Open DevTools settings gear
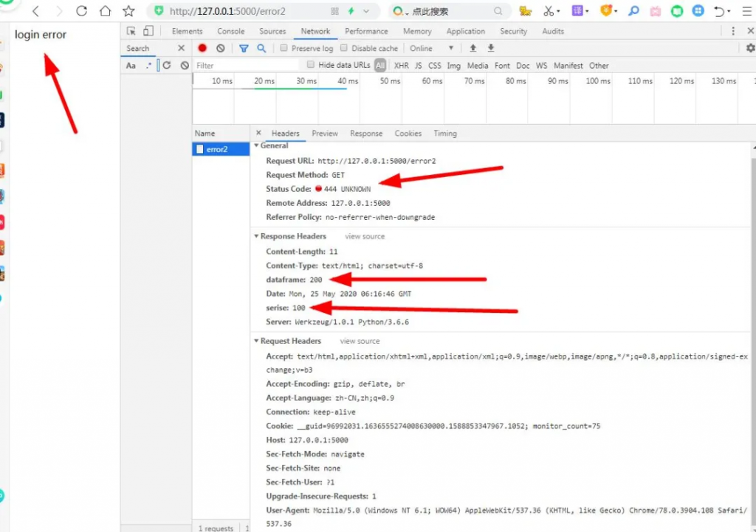The image size is (756, 532). pos(750,48)
